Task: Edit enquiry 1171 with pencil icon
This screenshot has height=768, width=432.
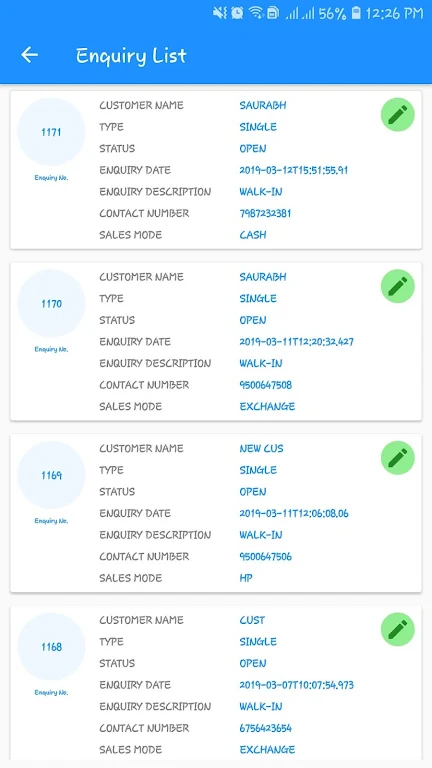Action: pyautogui.click(x=398, y=115)
